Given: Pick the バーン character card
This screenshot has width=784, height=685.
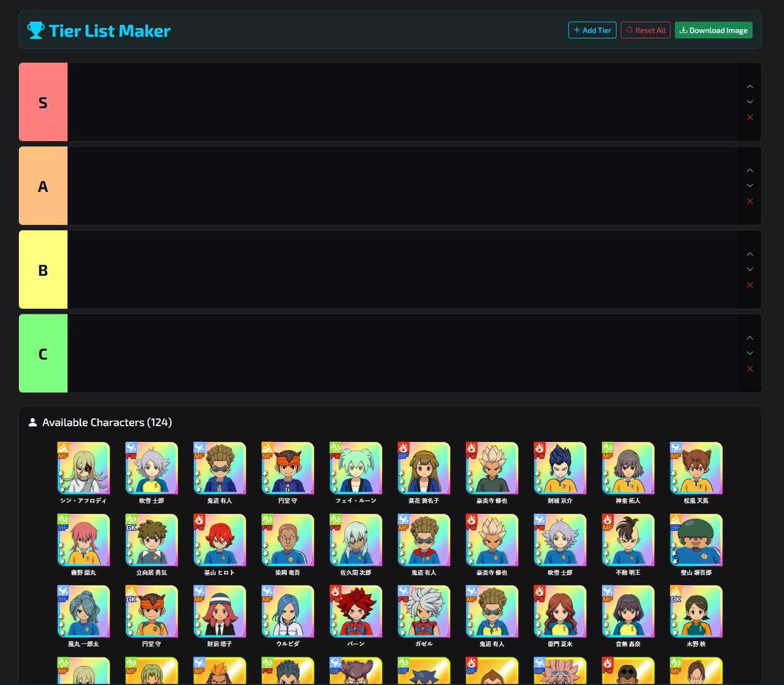Looking at the screenshot, I should point(356,616).
